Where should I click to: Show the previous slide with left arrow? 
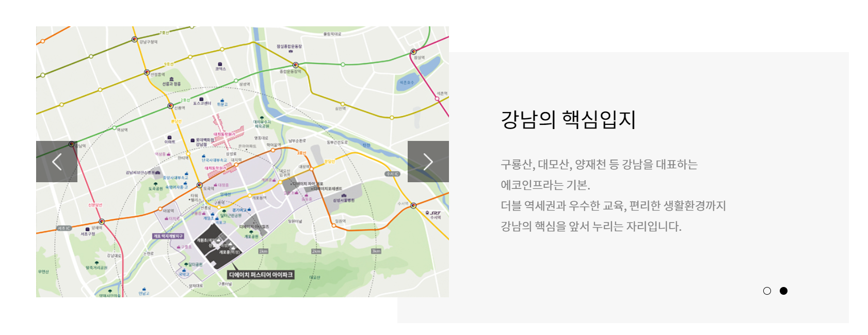[57, 162]
